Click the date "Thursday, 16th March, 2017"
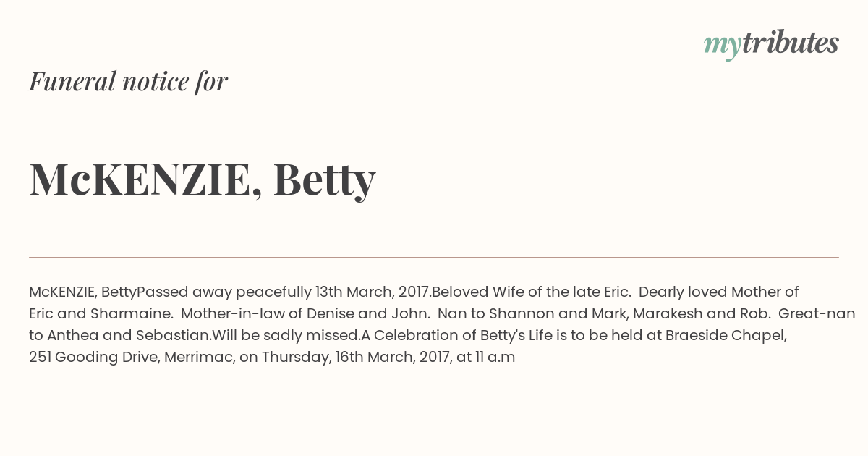The image size is (868, 456). tap(356, 358)
